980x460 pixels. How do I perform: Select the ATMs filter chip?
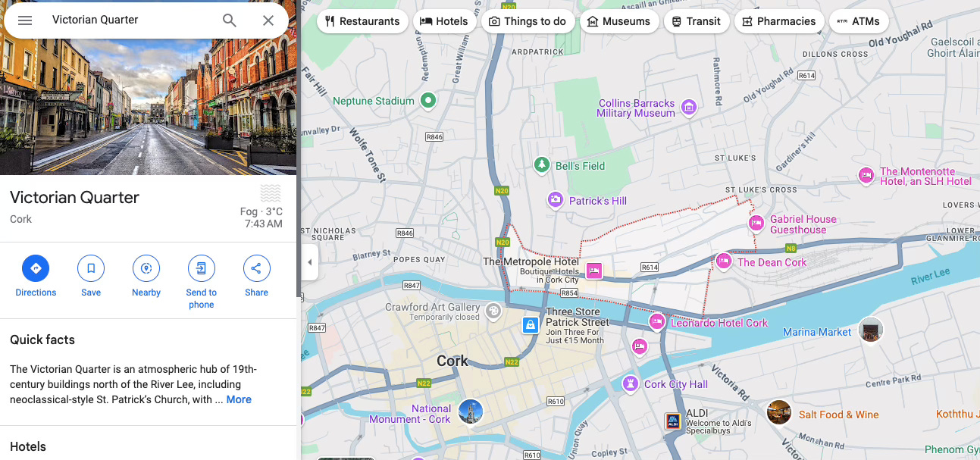click(x=859, y=21)
